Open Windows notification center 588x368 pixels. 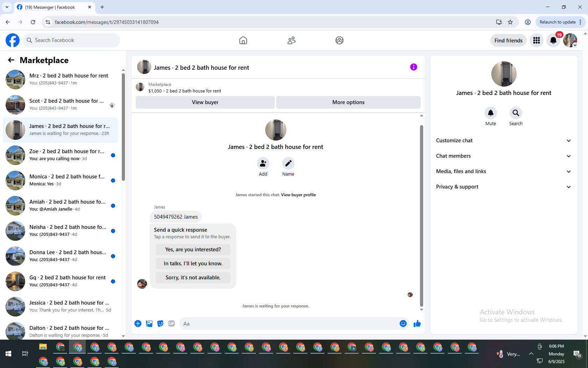[577, 354]
